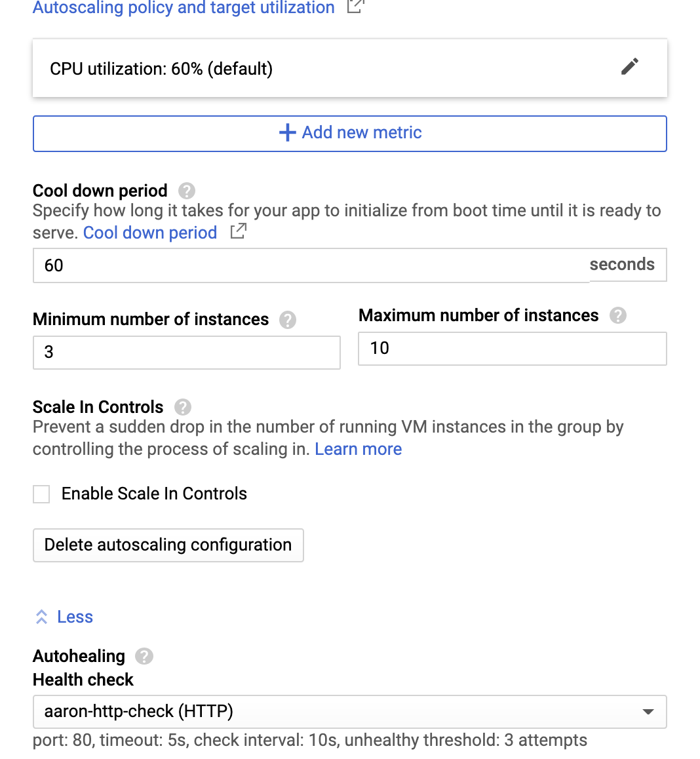Open help for Maximum number of instances
The image size is (700, 759).
tap(617, 316)
